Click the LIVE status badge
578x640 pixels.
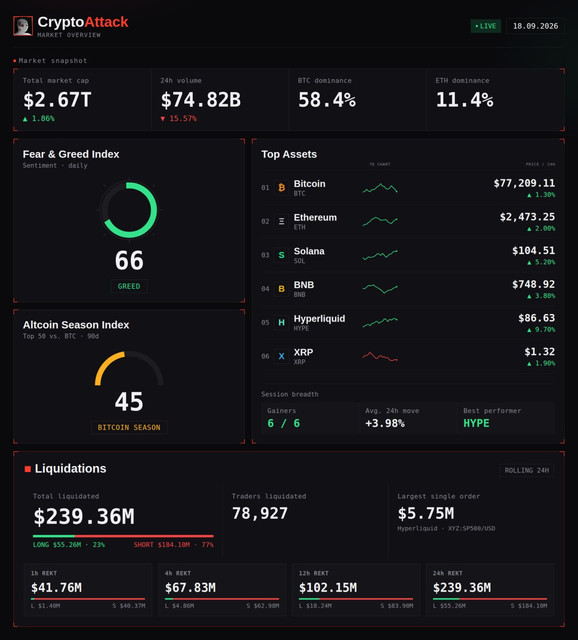(486, 26)
